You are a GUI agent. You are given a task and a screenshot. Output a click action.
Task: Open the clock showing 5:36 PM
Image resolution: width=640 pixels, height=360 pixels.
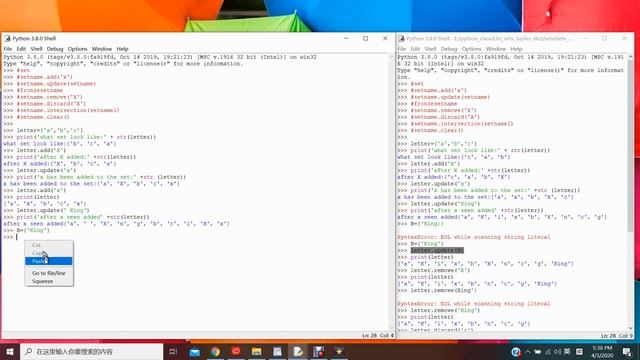(x=602, y=351)
